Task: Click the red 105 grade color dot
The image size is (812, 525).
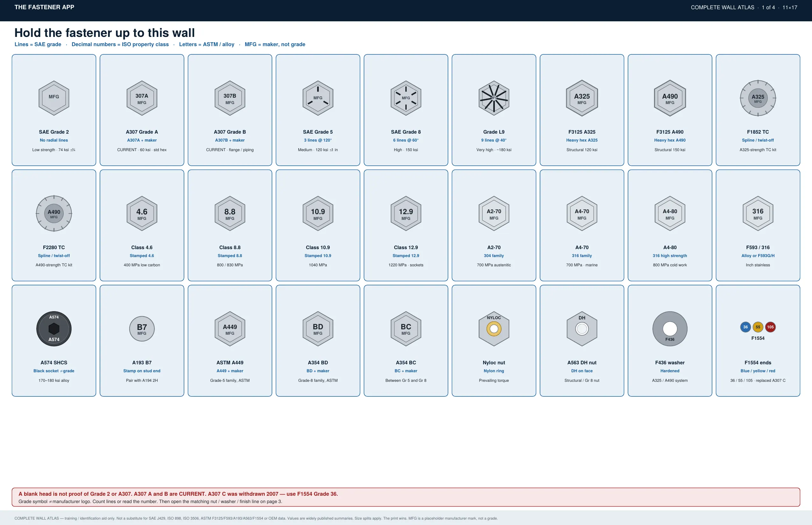Action: (770, 327)
